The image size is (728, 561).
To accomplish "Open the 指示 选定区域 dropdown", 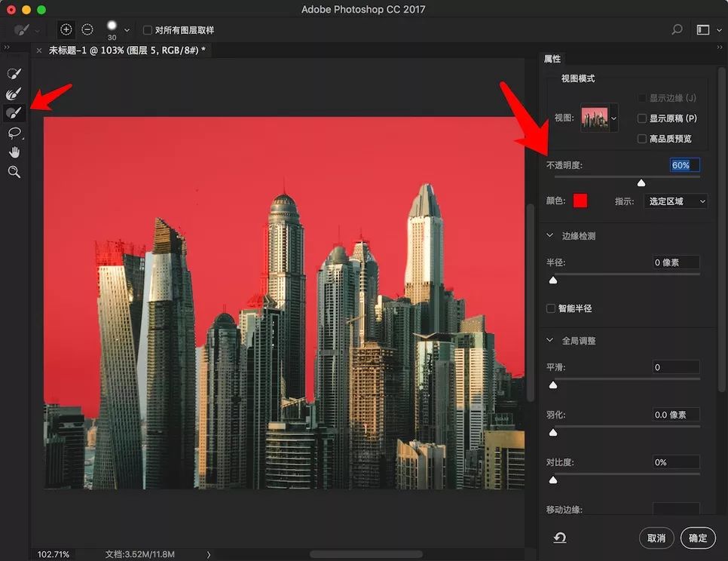I will (675, 201).
